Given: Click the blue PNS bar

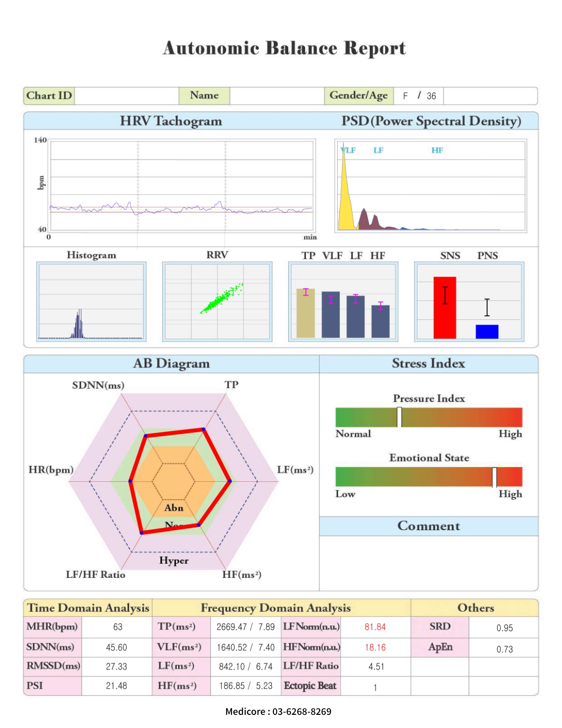Looking at the screenshot, I should point(487,332).
